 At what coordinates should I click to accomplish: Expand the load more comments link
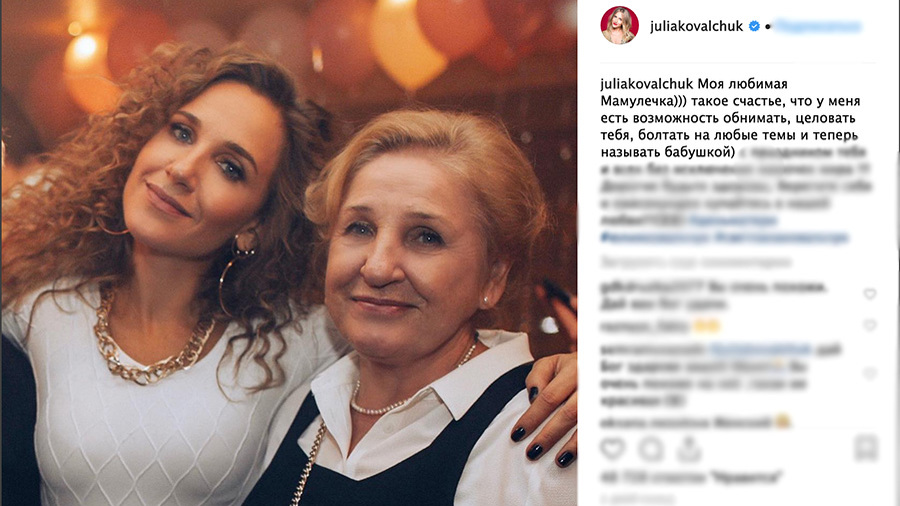[x=696, y=263]
